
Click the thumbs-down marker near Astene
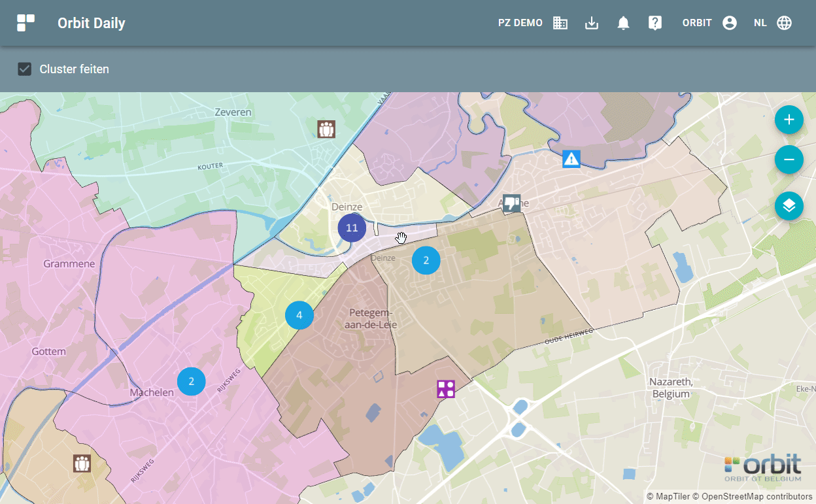coord(512,203)
